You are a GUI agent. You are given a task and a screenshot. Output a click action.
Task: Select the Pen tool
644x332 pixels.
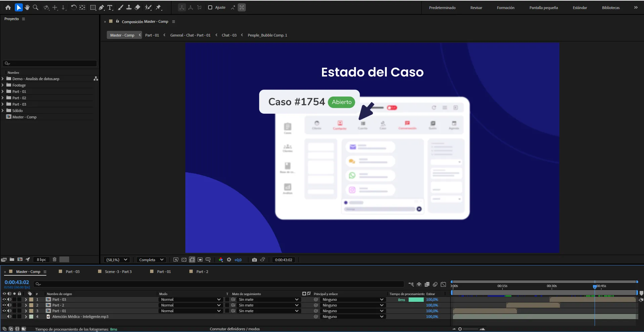(101, 7)
